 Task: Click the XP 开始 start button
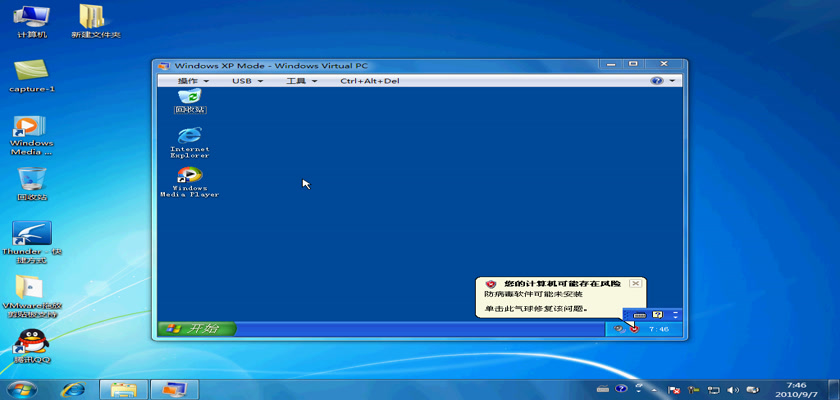197,328
